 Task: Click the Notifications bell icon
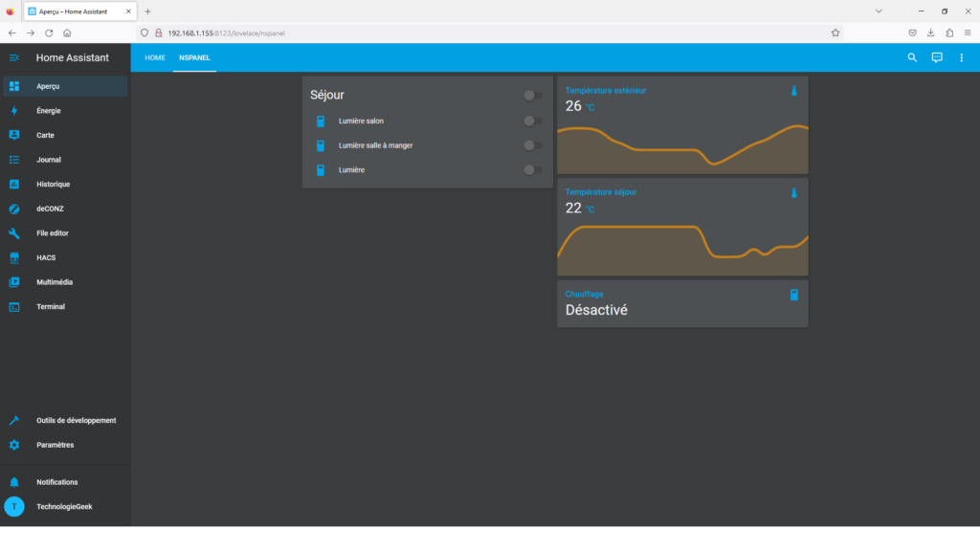[14, 482]
